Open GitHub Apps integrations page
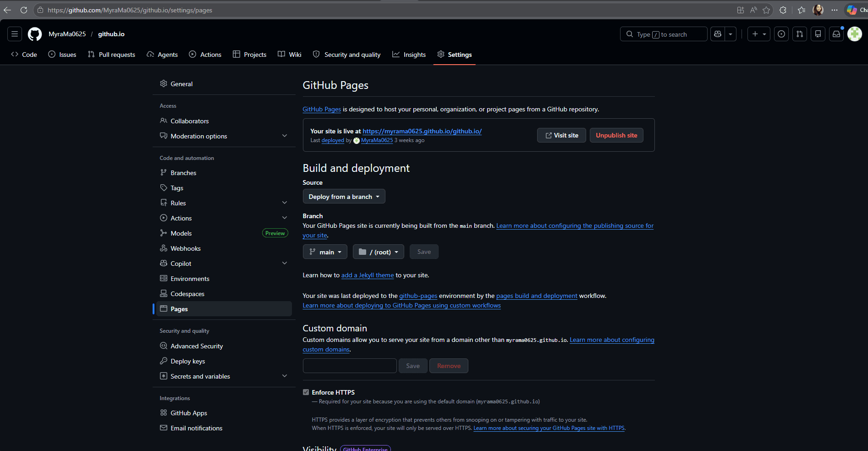The image size is (868, 451). [x=224, y=413]
